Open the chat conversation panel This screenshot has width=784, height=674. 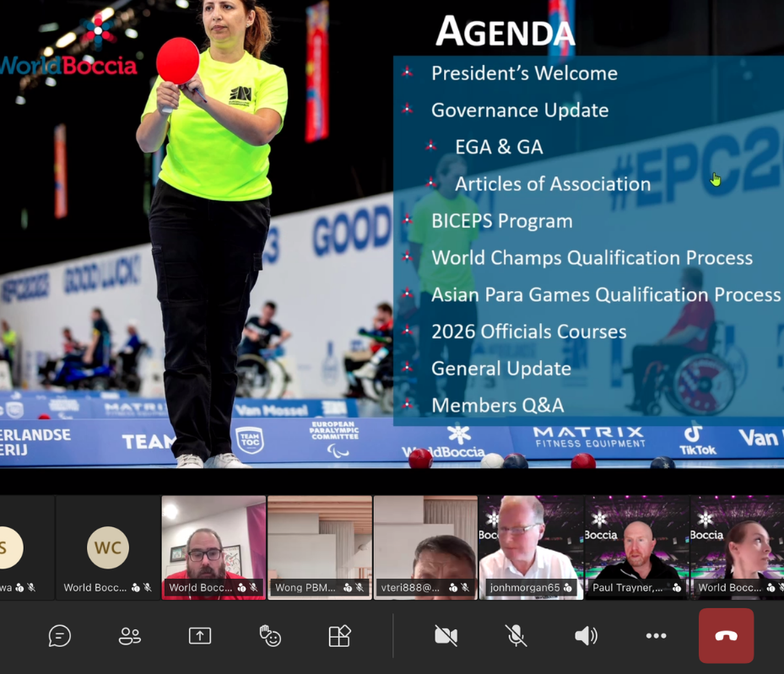click(59, 636)
